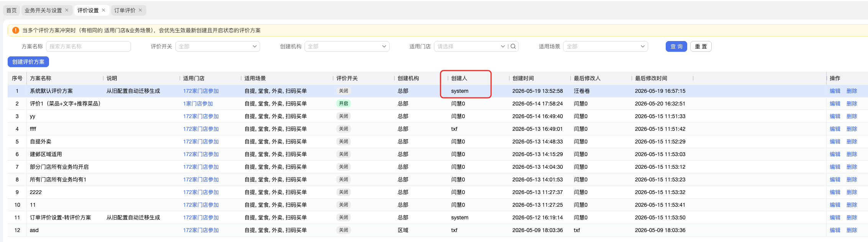This screenshot has height=242, width=868.
Task: Open the 创建机构 dropdown filter
Action: click(x=347, y=46)
